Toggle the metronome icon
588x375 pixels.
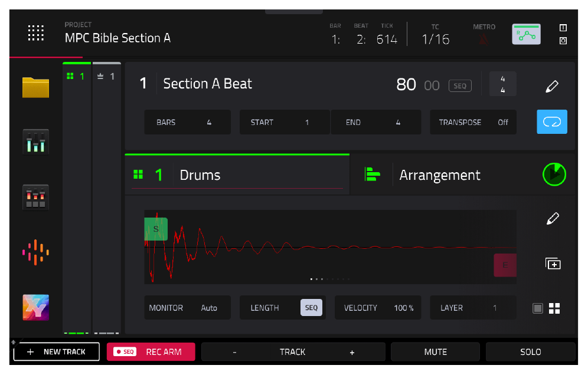coord(484,40)
